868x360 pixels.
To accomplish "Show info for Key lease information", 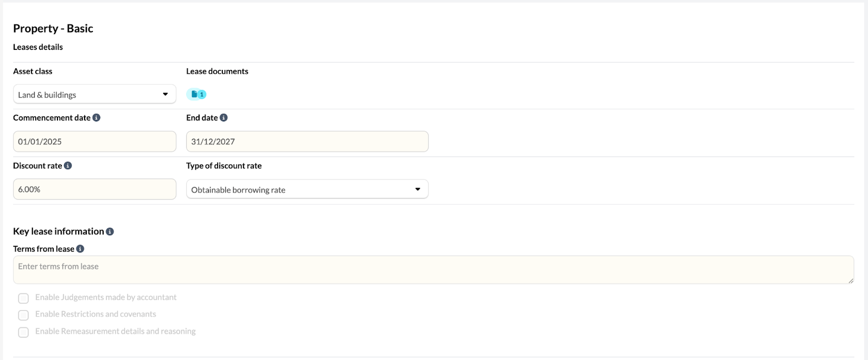I will point(110,232).
